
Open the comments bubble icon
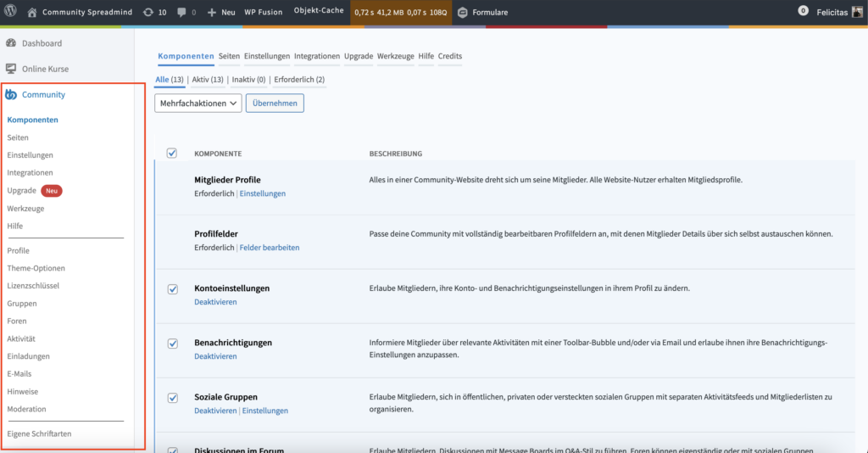(182, 13)
